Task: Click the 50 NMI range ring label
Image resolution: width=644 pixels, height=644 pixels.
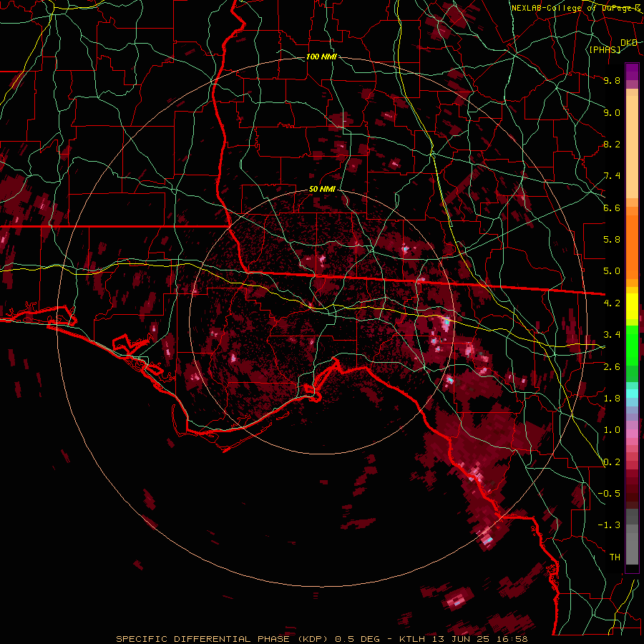Action: 323,190
